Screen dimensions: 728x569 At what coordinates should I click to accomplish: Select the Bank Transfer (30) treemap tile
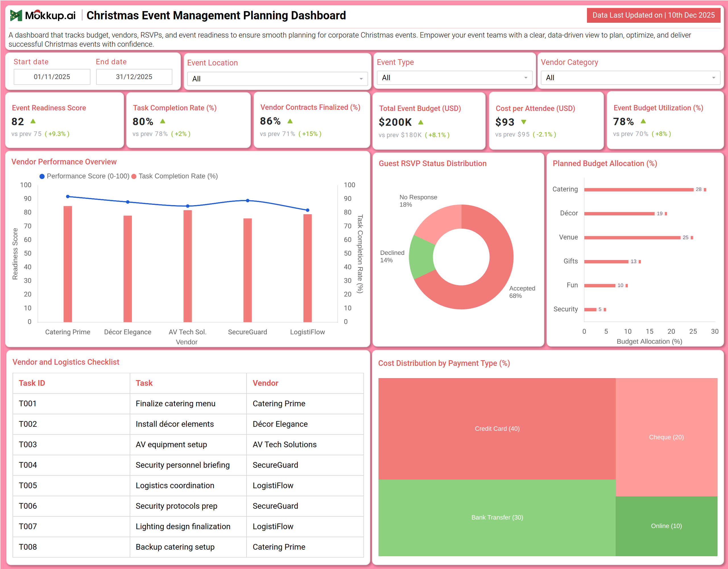click(x=497, y=517)
